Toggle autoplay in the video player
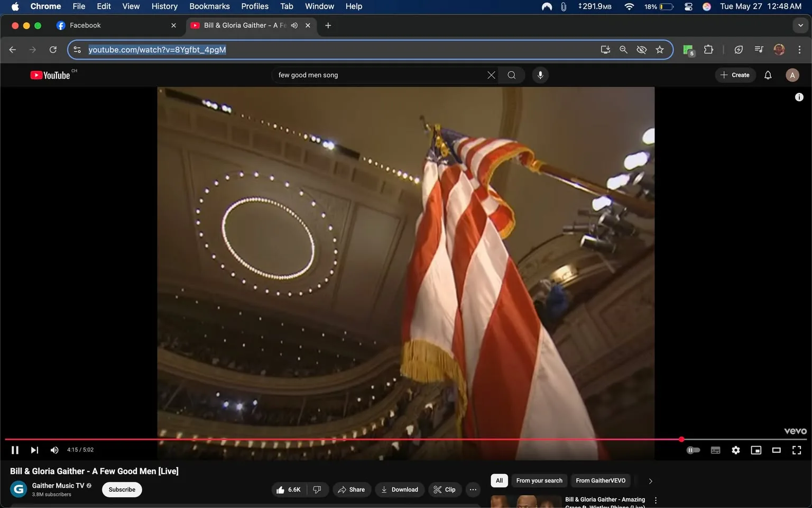The height and width of the screenshot is (508, 812). click(x=693, y=450)
